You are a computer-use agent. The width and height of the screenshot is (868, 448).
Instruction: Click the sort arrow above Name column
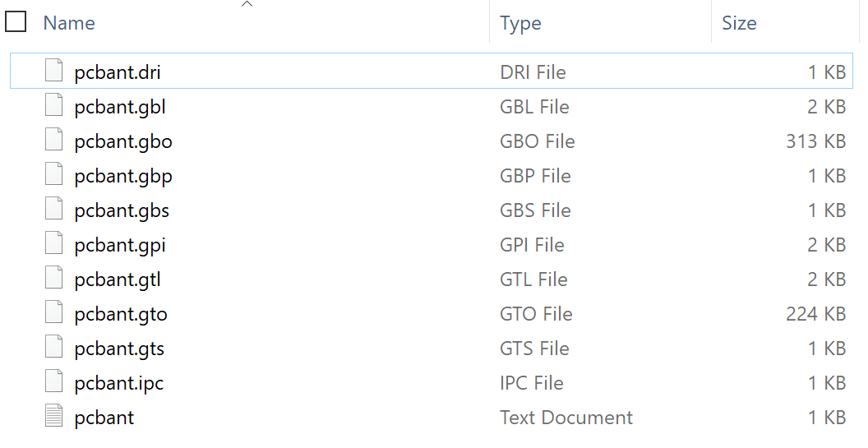(x=246, y=5)
